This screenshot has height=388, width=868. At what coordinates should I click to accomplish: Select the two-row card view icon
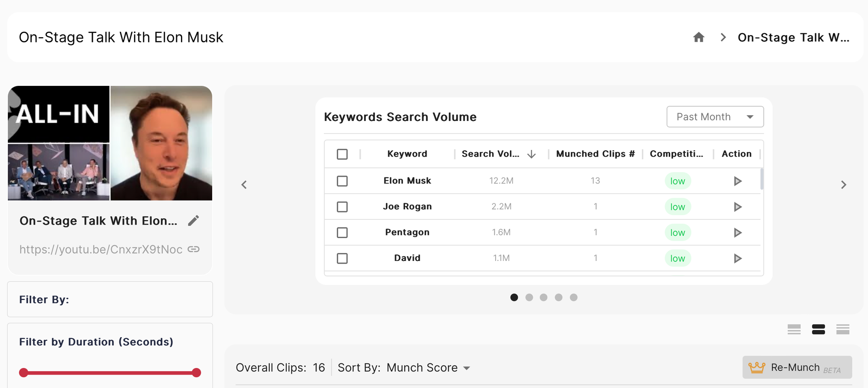(x=818, y=329)
